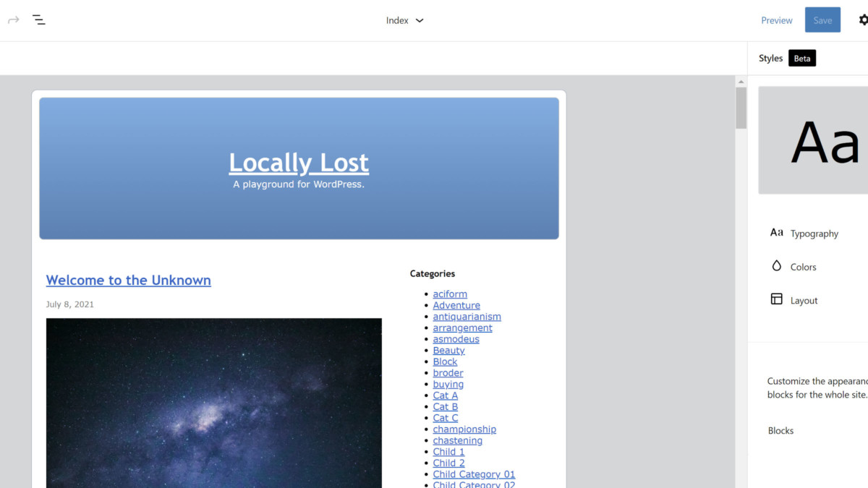This screenshot has width=868, height=488.
Task: Open the Blocks styles section
Action: coord(780,430)
